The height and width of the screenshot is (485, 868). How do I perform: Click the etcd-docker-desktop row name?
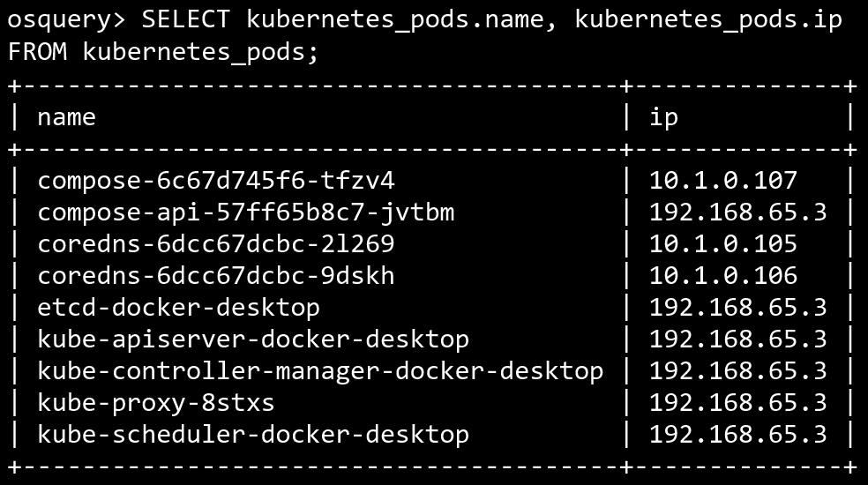[x=178, y=308]
